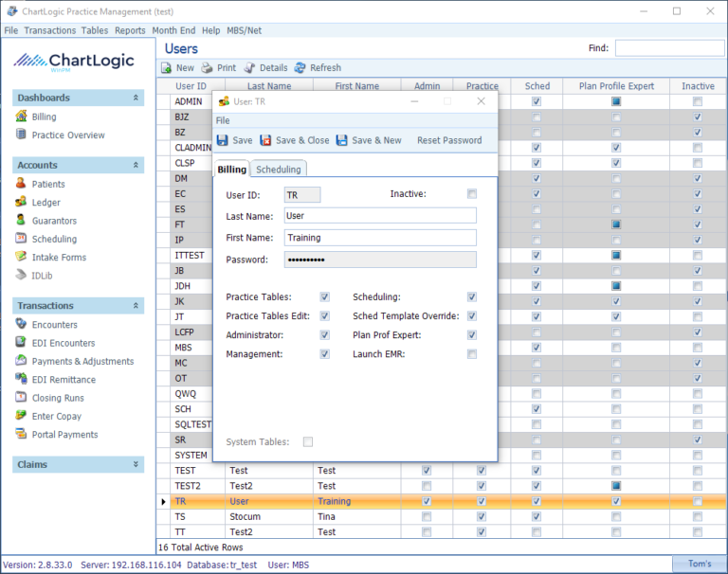Click the Refresh toolbar icon
The image size is (728, 574).
(300, 68)
